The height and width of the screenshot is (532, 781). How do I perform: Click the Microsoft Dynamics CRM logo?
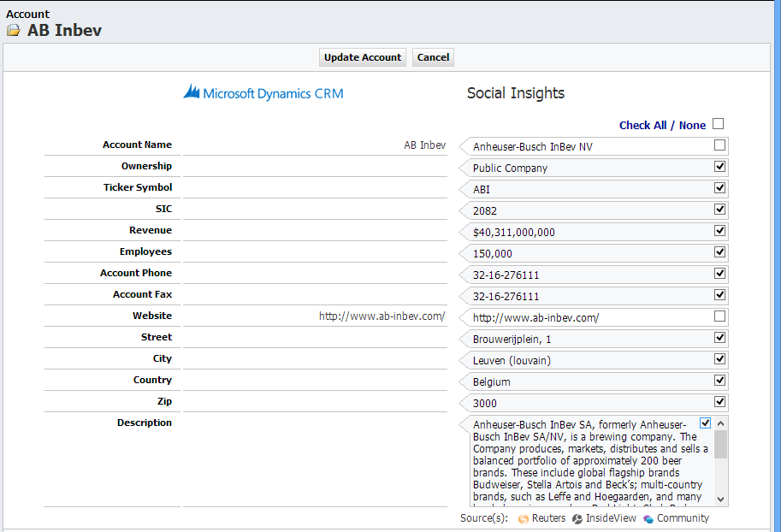point(263,92)
